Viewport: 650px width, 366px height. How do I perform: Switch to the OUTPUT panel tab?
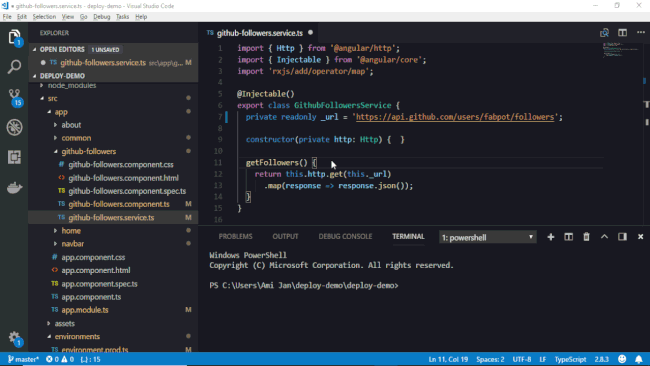(x=285, y=236)
